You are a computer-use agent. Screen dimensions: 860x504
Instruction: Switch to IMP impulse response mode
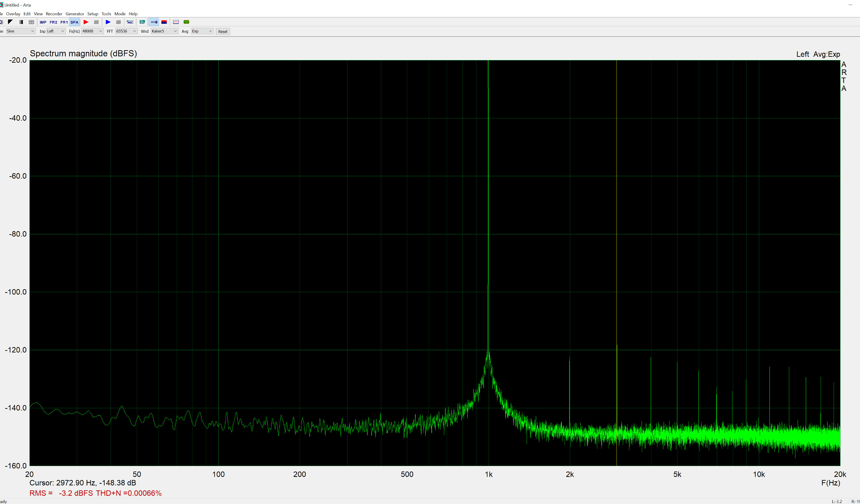pyautogui.click(x=43, y=22)
